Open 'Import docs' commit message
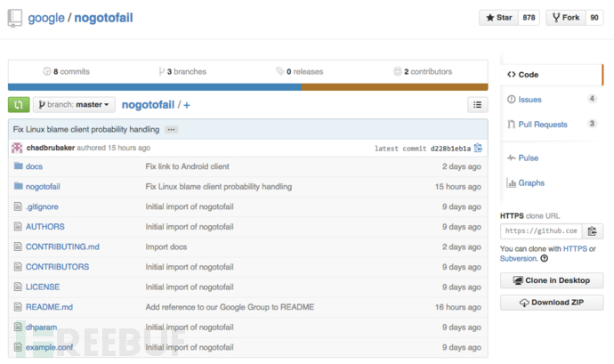The width and height of the screenshot is (614, 364). 166,247
